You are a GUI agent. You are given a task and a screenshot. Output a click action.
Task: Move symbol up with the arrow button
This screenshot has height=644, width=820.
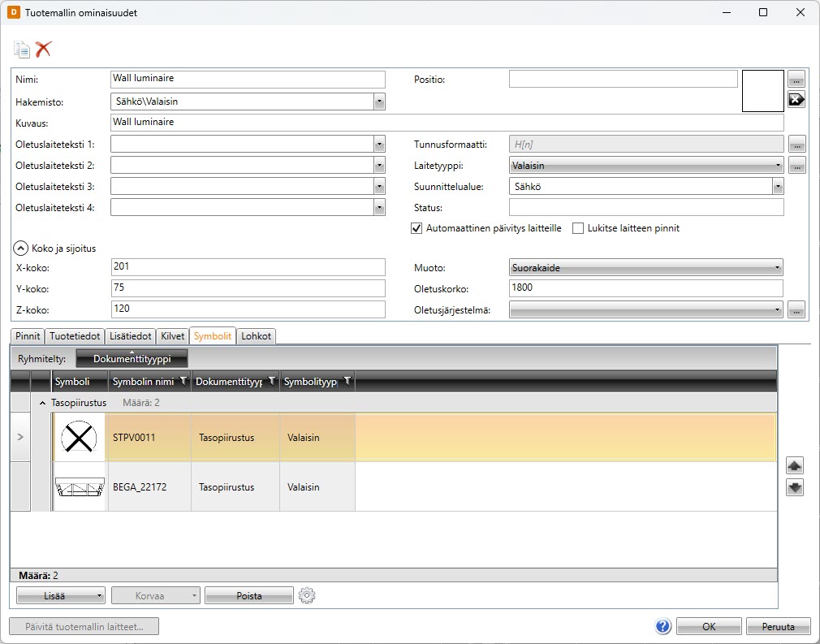click(794, 465)
